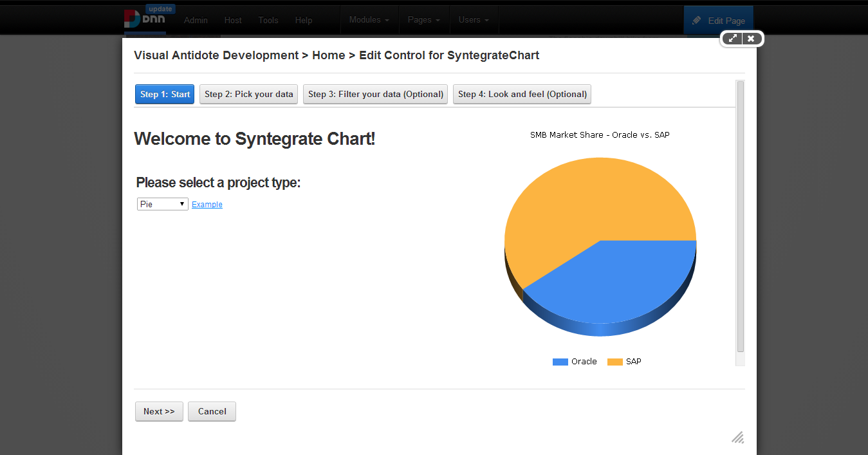Click the Next >> button
868x455 pixels.
(x=159, y=411)
